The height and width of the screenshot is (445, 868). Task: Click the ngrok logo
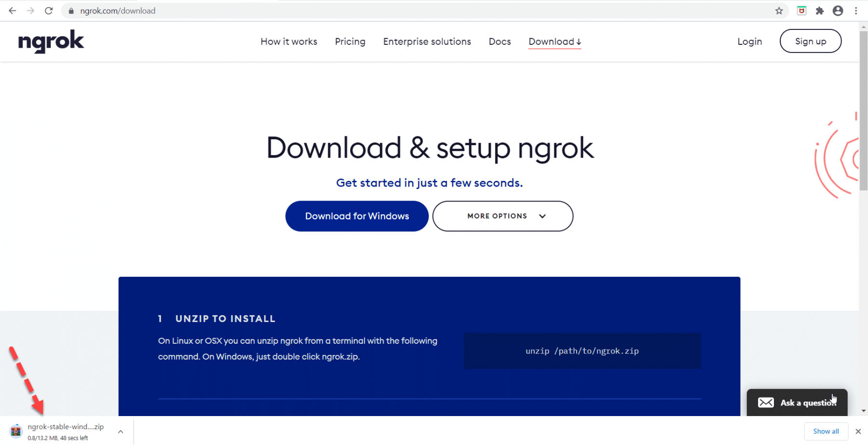pos(51,41)
